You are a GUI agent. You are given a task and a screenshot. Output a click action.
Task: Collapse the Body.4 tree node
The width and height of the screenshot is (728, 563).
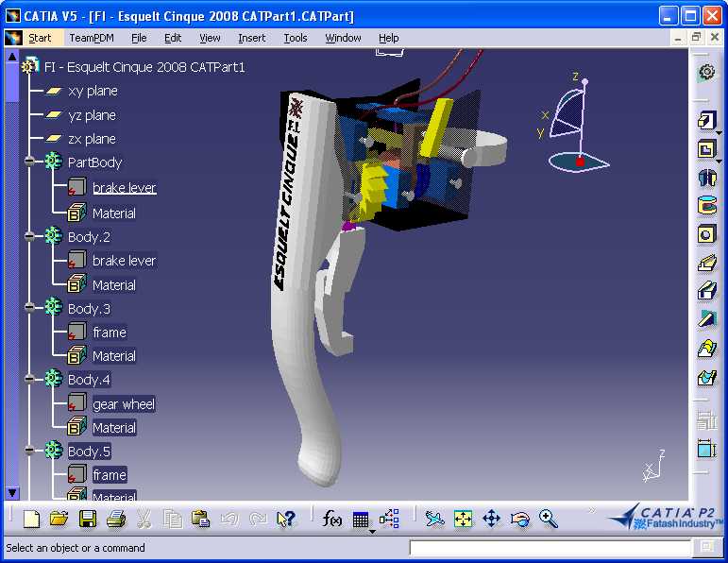(29, 379)
